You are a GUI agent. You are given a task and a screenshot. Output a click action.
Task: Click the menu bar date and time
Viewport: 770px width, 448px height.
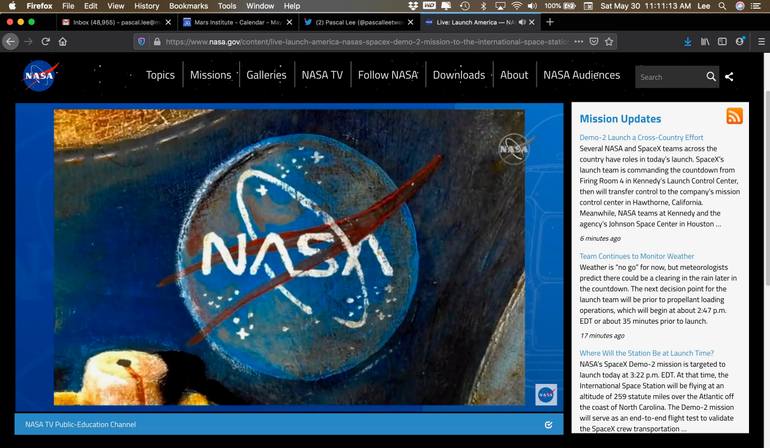pyautogui.click(x=645, y=6)
